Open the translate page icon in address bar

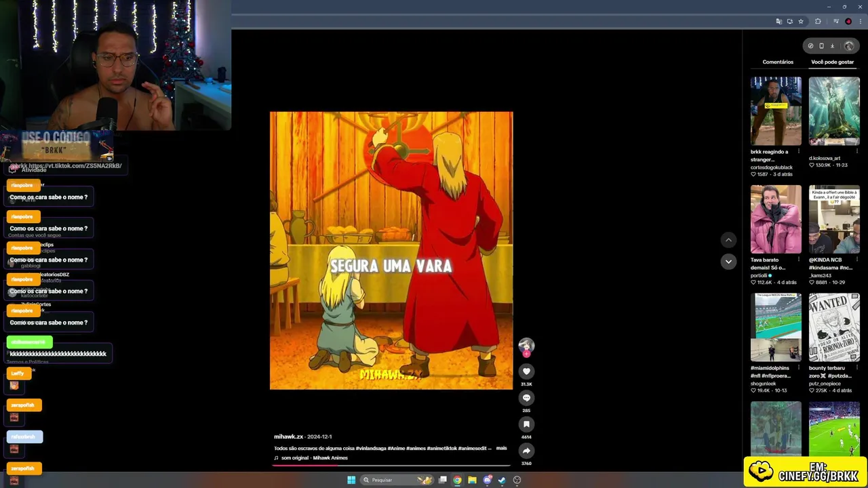point(779,22)
